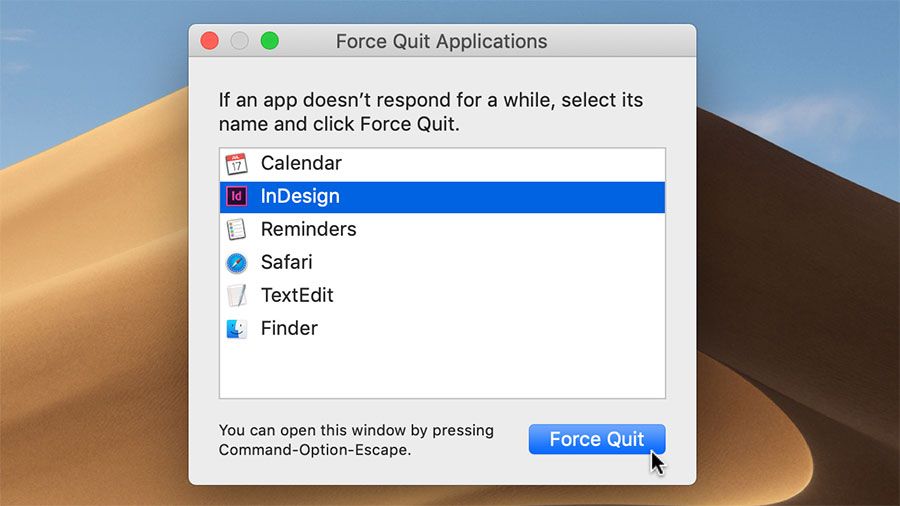Screen dimensions: 900x506
Task: Choose the Finder label in the app list
Action: 289,328
